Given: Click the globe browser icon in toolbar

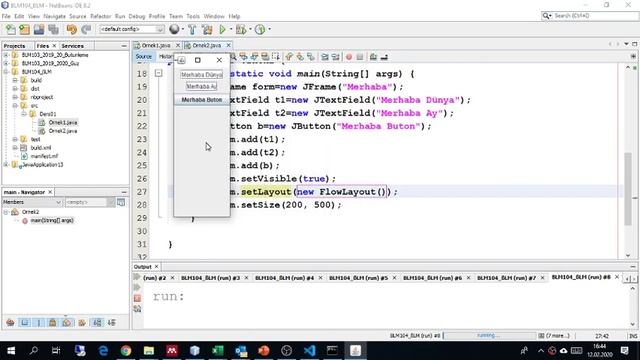Looking at the screenshot, I should [174, 29].
